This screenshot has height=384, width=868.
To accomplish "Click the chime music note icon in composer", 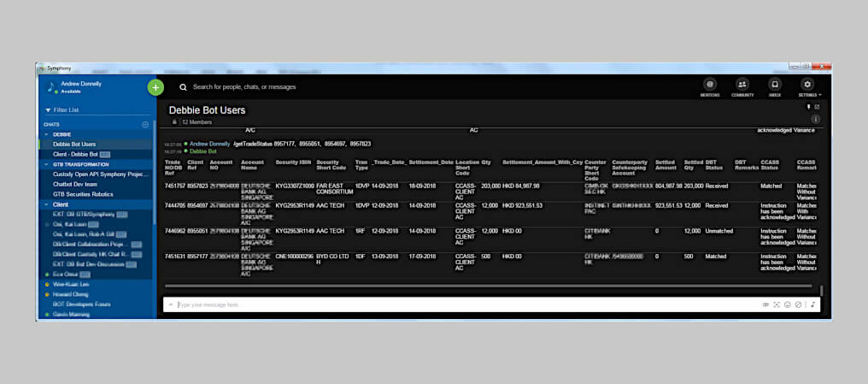I will (812, 304).
